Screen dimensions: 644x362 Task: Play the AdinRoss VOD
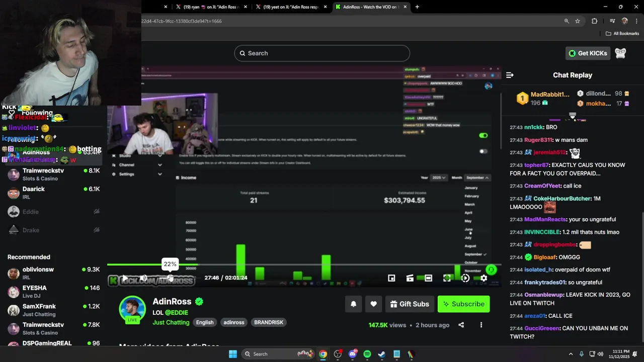[x=125, y=278]
